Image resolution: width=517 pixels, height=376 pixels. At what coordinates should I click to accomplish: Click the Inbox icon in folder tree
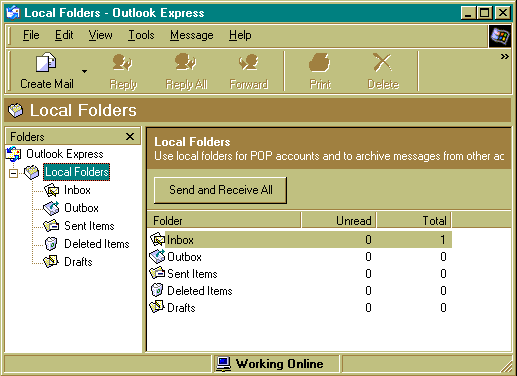coord(52,190)
